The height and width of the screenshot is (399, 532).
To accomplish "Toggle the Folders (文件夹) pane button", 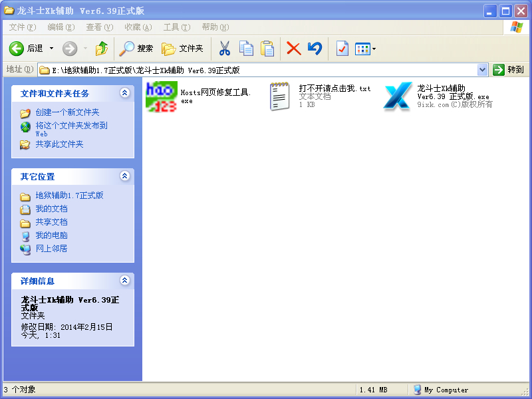I will coord(182,49).
